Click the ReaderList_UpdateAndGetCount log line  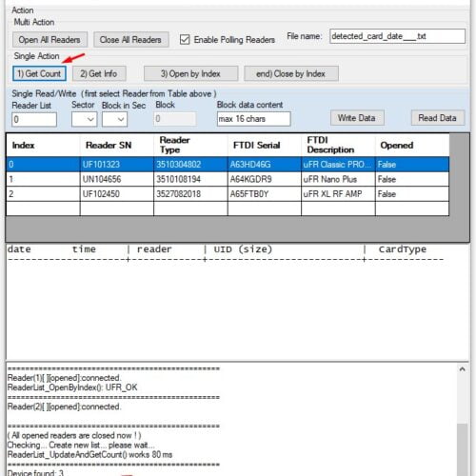click(89, 455)
